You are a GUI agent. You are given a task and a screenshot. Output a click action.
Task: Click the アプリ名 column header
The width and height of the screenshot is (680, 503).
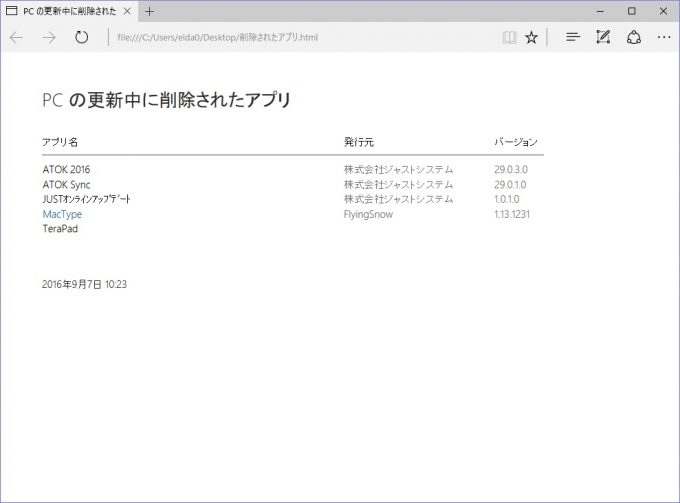coord(60,142)
